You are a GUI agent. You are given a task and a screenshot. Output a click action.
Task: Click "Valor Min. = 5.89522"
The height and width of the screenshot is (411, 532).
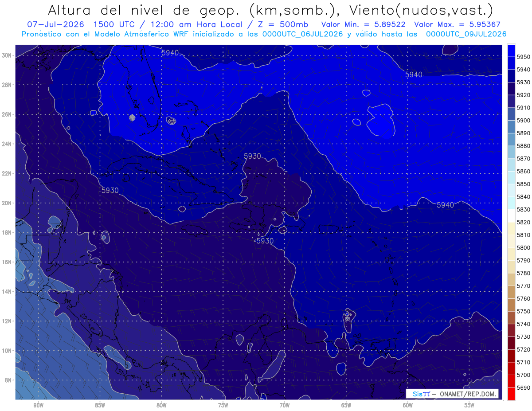tap(364, 24)
